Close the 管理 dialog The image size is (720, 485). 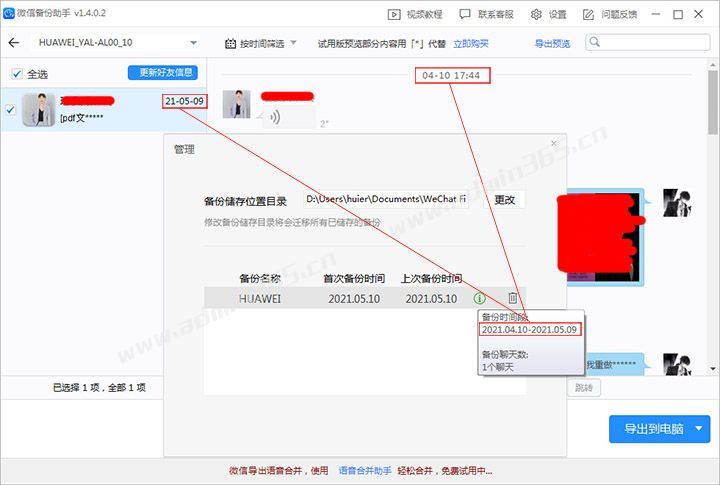coord(554,143)
